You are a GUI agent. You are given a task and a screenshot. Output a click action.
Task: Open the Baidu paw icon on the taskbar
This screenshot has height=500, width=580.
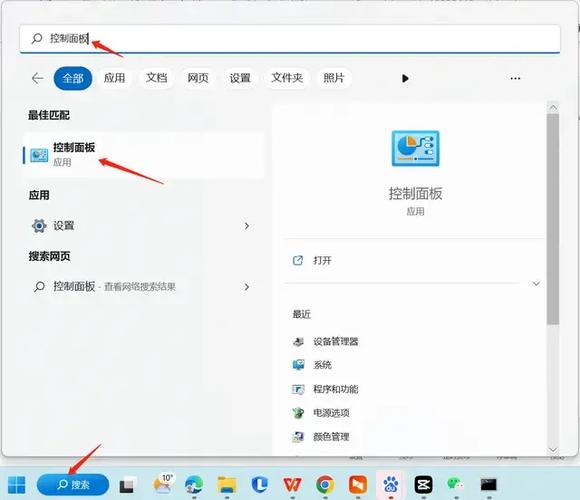391,485
